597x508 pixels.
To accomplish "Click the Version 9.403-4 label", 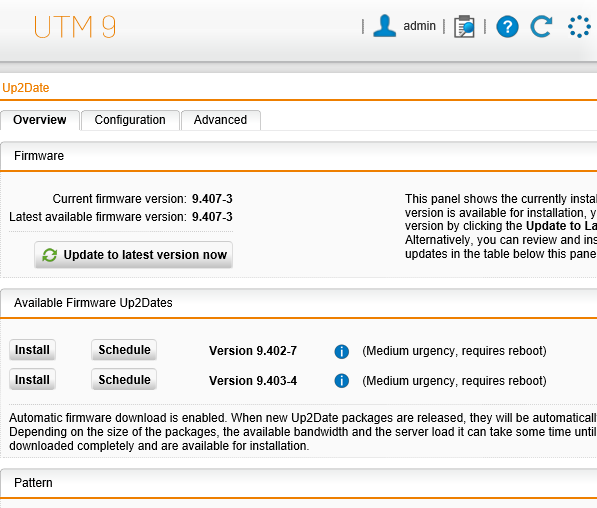I will [x=253, y=381].
